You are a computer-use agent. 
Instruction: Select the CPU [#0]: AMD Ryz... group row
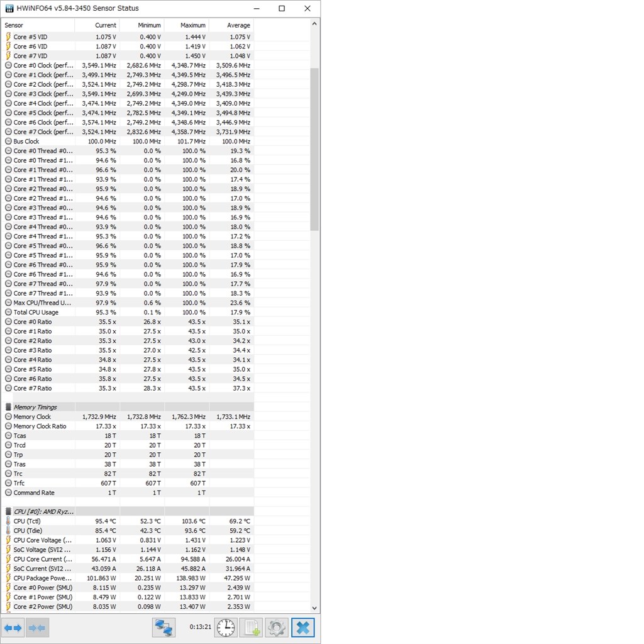coord(127,511)
